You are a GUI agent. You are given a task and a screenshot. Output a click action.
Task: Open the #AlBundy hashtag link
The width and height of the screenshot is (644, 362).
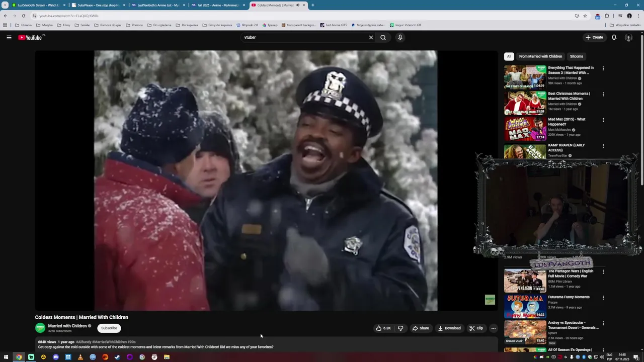[84, 342]
